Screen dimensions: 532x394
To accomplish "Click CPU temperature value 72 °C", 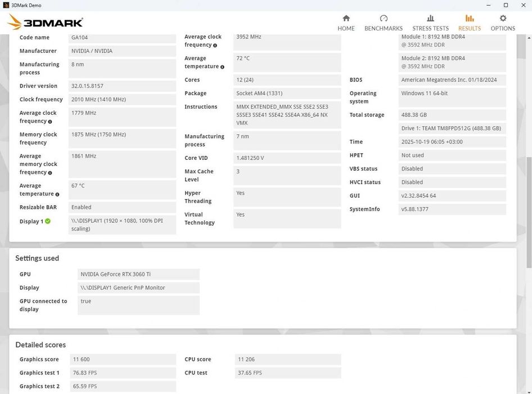I will click(x=287, y=62).
